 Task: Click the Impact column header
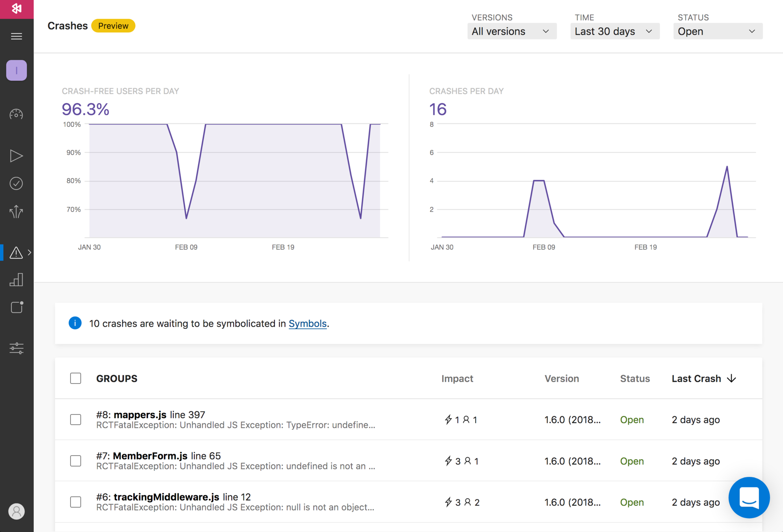(x=457, y=378)
